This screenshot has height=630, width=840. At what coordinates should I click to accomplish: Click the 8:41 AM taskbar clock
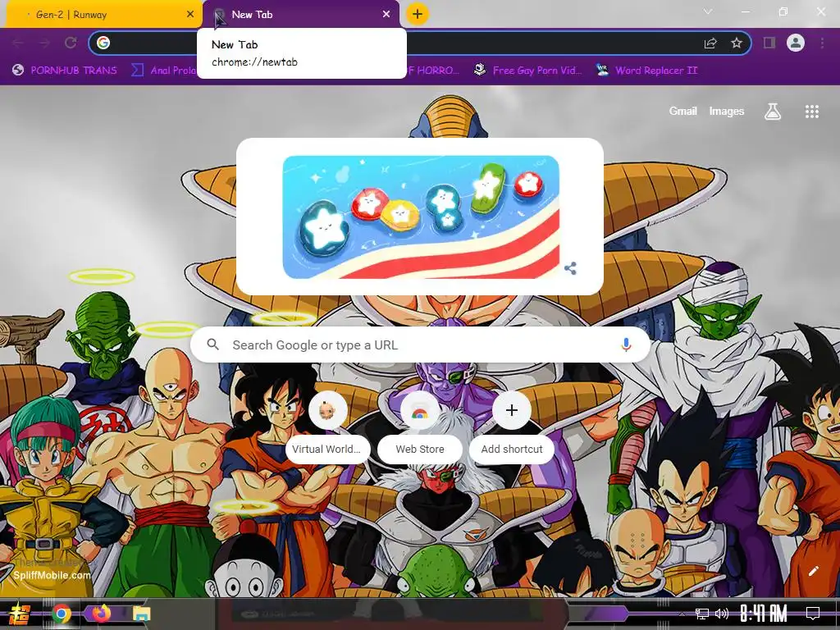tap(764, 614)
